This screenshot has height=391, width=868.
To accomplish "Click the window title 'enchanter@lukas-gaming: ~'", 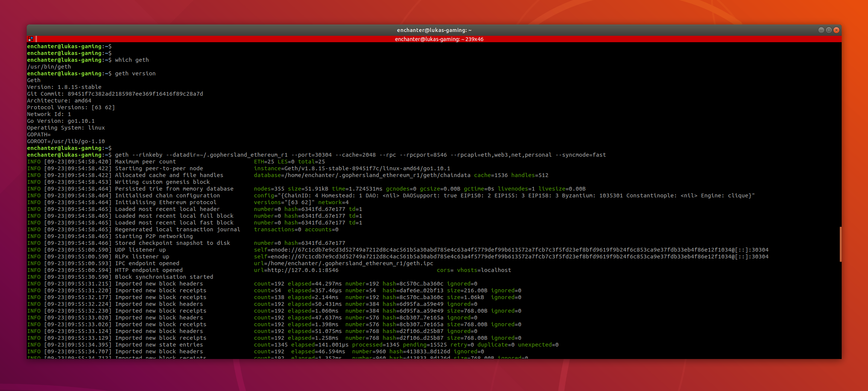I will tap(434, 30).
